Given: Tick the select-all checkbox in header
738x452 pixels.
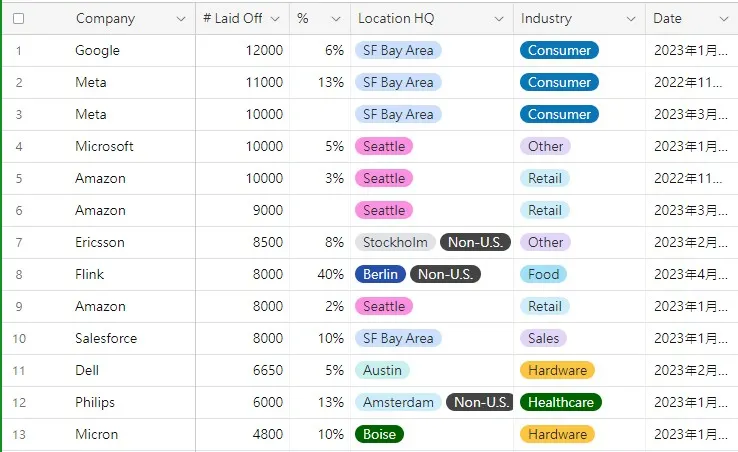Looking at the screenshot, I should point(18,18).
